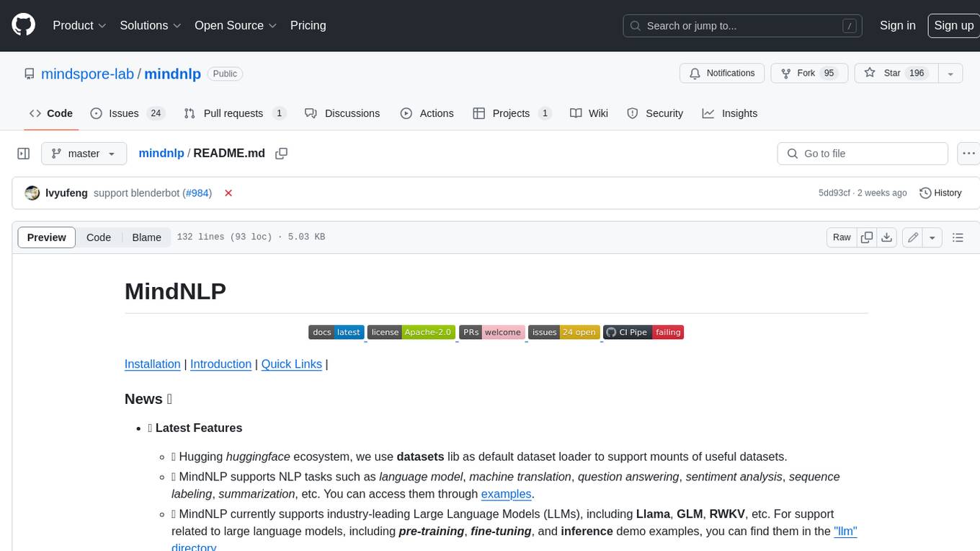980x551 pixels.
Task: Switch to the Actions tab
Action: click(x=427, y=113)
